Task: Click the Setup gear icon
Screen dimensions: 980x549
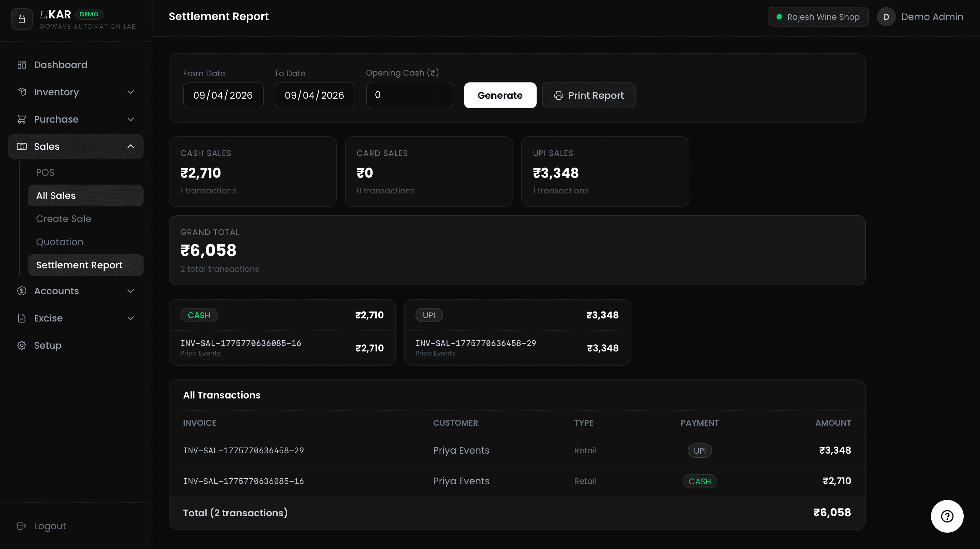Action: click(x=22, y=345)
